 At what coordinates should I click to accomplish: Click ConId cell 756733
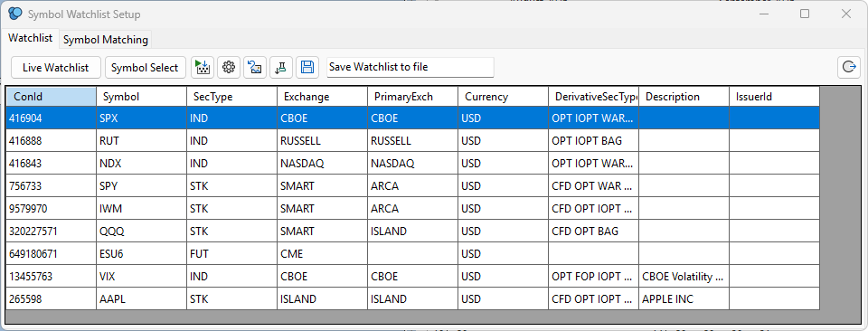[51, 186]
